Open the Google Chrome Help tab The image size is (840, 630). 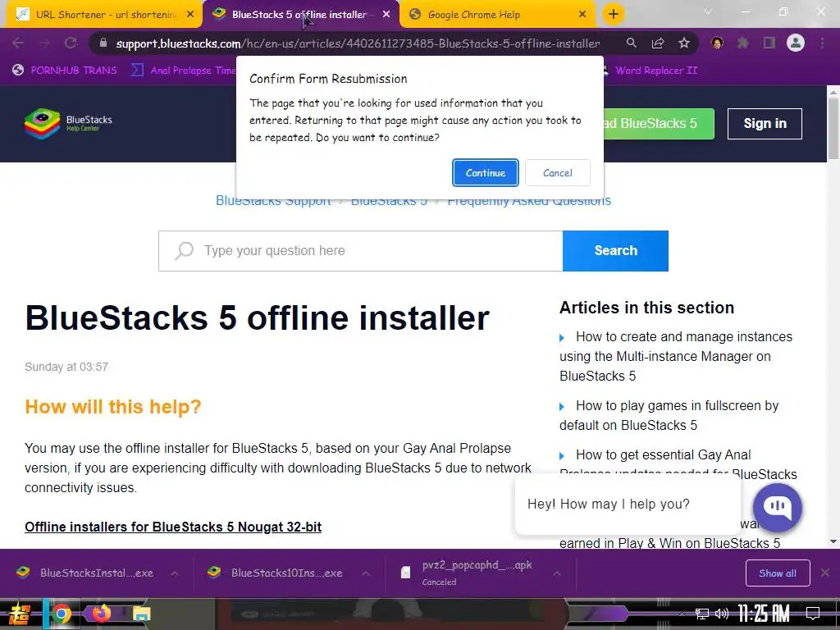pos(495,15)
